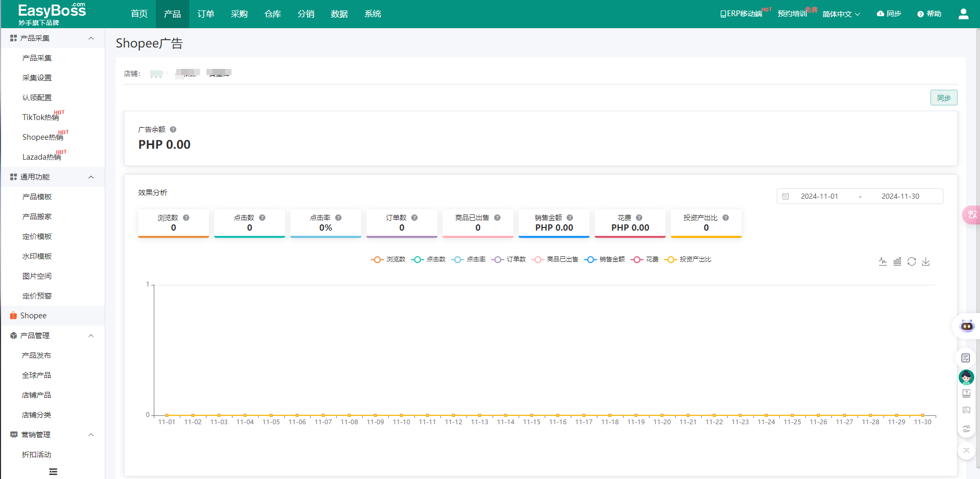Toggle 订单数 series in chart legend

pos(508,259)
